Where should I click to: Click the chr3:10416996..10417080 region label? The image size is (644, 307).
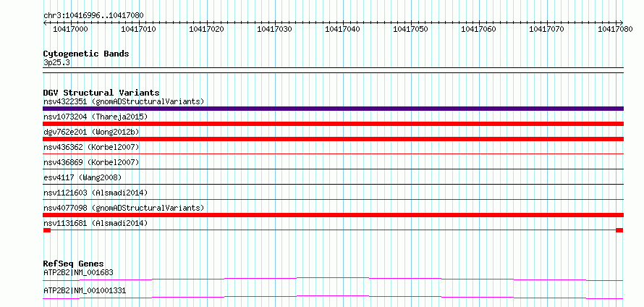[x=93, y=16]
